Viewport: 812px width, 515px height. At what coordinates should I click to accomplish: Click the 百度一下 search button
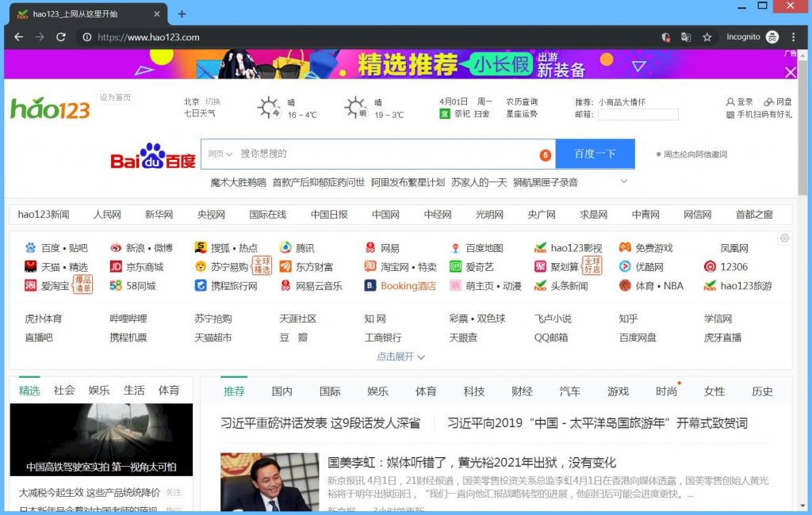[596, 154]
